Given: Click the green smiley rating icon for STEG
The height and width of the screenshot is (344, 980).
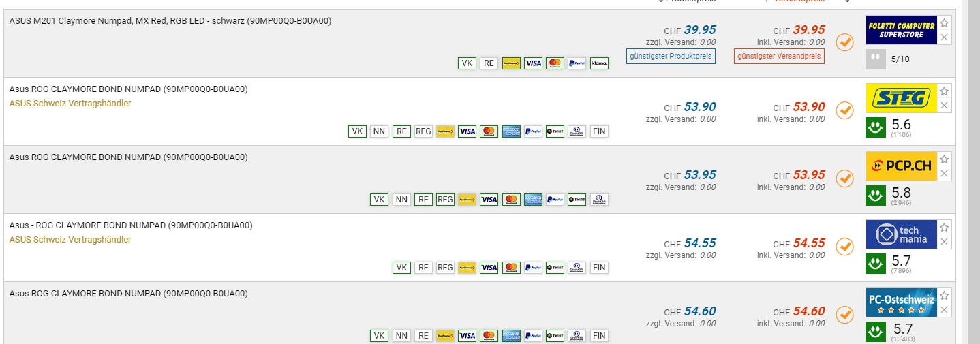Looking at the screenshot, I should [875, 127].
